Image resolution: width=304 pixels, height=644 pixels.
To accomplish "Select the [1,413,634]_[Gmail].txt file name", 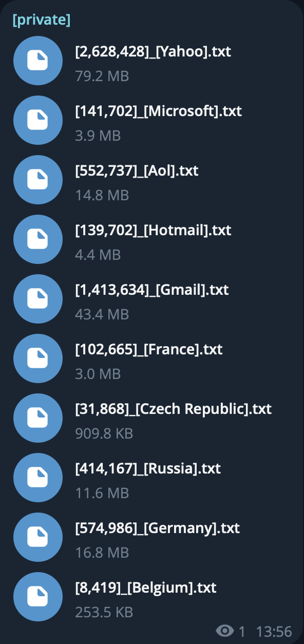I will (152, 290).
